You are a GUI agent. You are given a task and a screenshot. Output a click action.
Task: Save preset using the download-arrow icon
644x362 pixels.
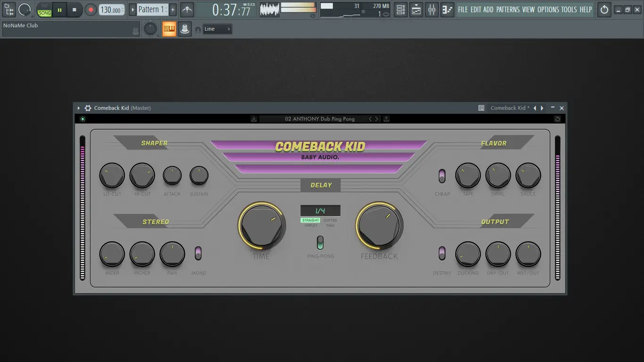[x=254, y=119]
